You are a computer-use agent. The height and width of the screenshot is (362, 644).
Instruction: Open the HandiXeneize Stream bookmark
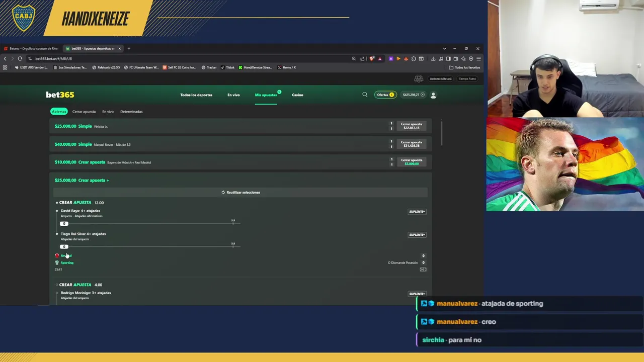(255, 67)
